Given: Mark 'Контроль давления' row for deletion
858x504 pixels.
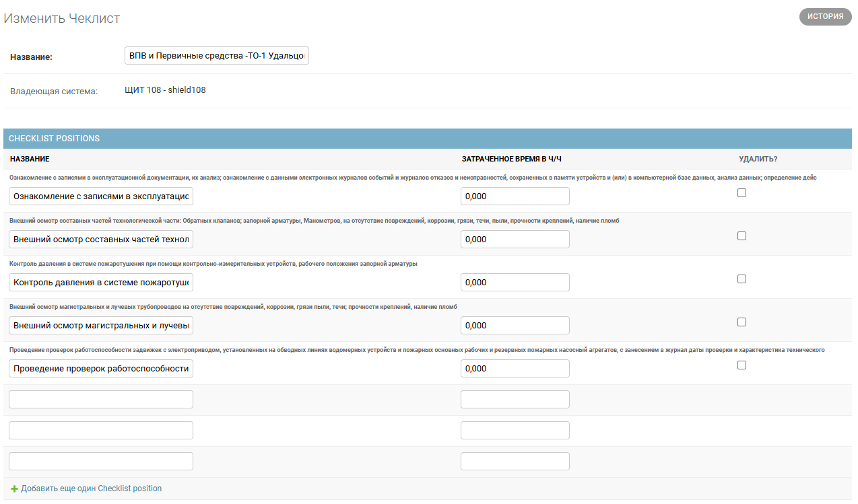Looking at the screenshot, I should [x=741, y=279].
